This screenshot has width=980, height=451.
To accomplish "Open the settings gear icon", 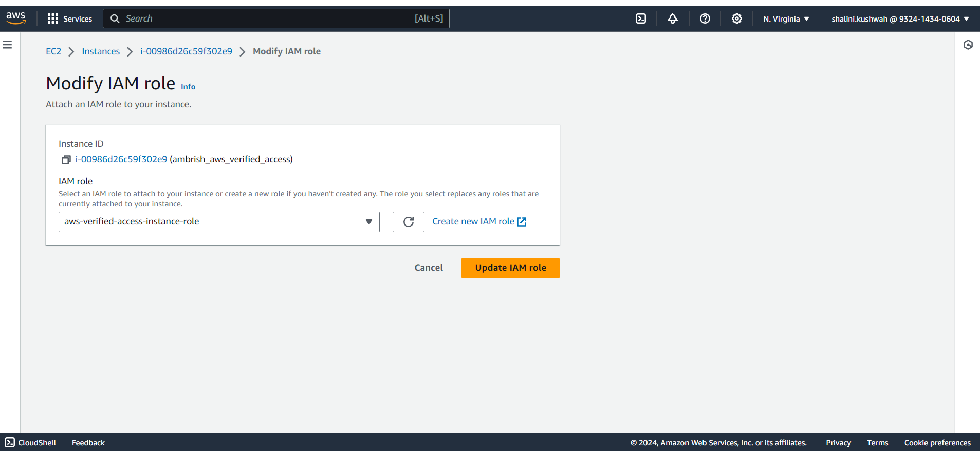I will [x=737, y=19].
